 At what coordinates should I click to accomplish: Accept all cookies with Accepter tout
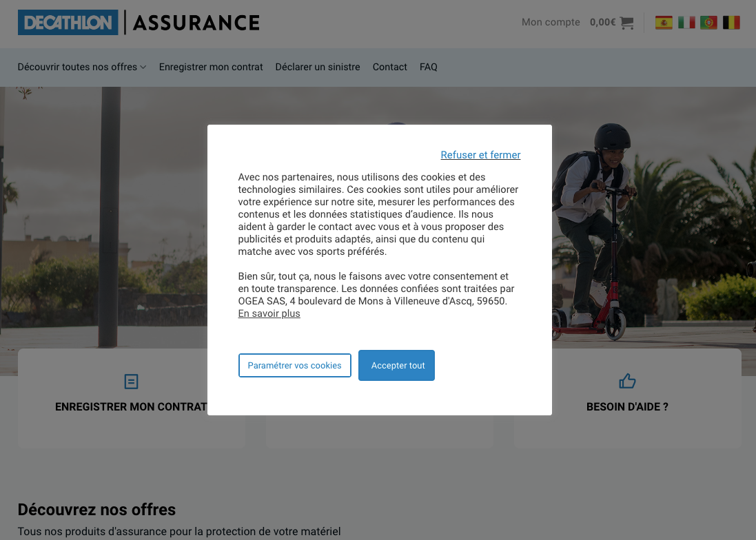point(396,365)
